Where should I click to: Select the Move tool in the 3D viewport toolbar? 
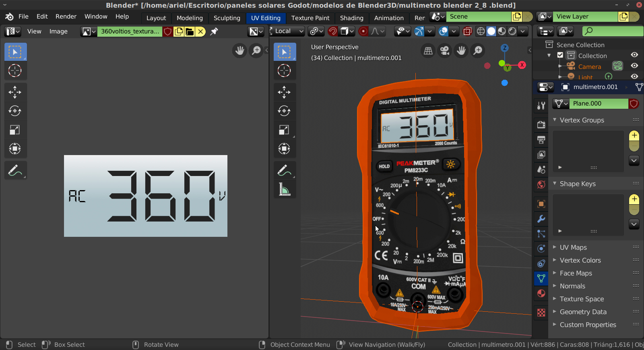coord(284,92)
